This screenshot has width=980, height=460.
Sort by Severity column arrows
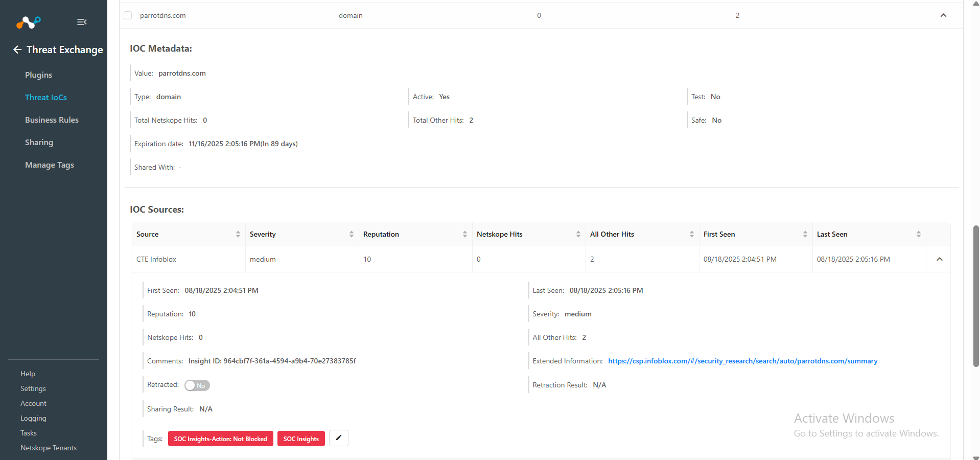352,234
